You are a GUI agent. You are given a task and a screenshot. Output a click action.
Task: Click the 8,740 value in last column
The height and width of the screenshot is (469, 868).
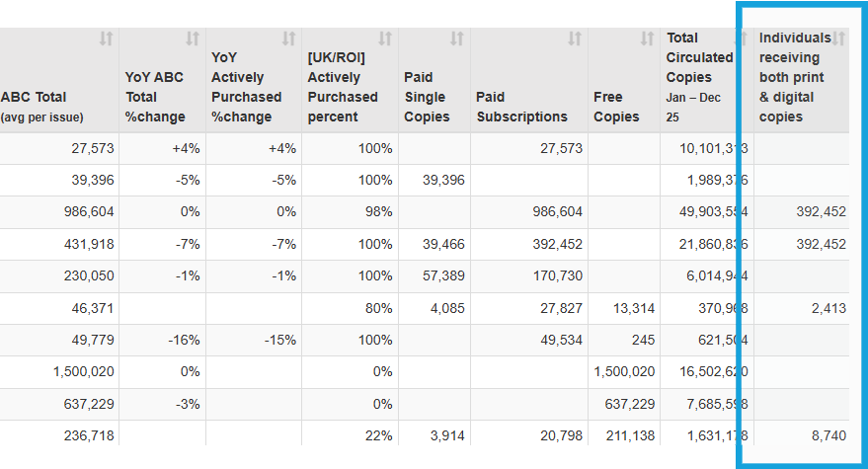pyautogui.click(x=828, y=435)
